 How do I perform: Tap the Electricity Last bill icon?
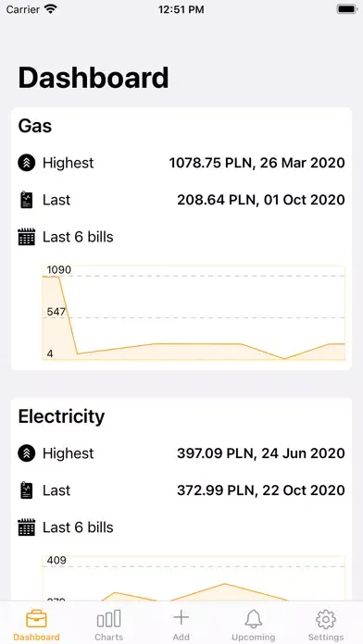[27, 490]
